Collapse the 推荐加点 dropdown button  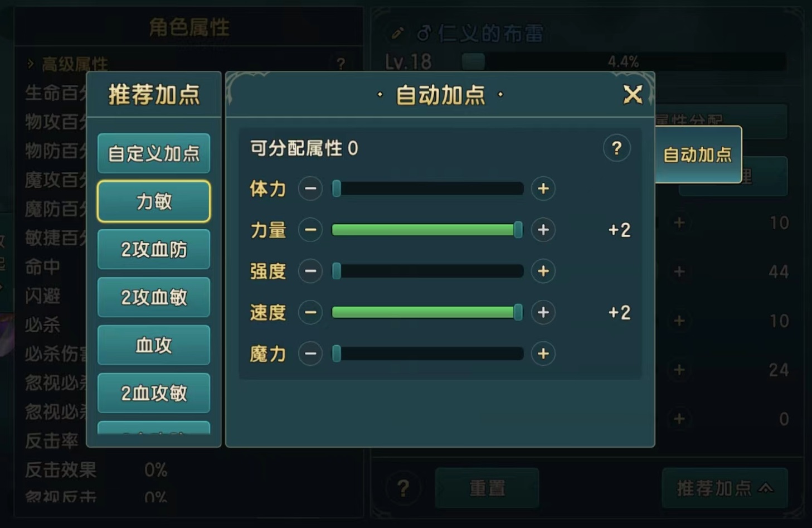click(725, 488)
